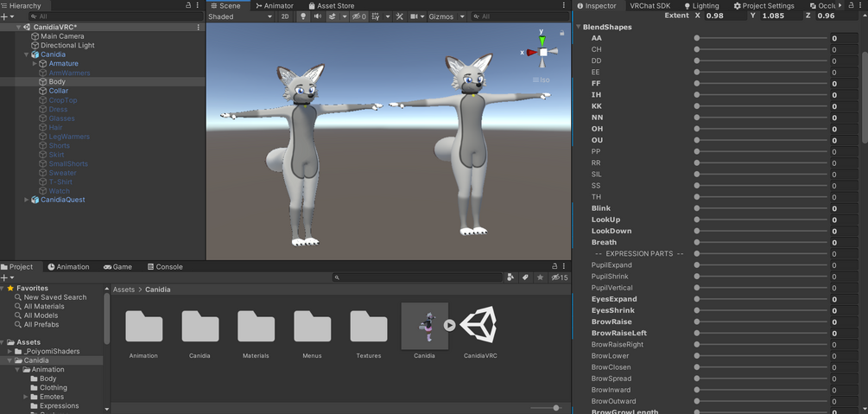Toggle 2D view mode
The height and width of the screenshot is (414, 868).
pos(284,16)
